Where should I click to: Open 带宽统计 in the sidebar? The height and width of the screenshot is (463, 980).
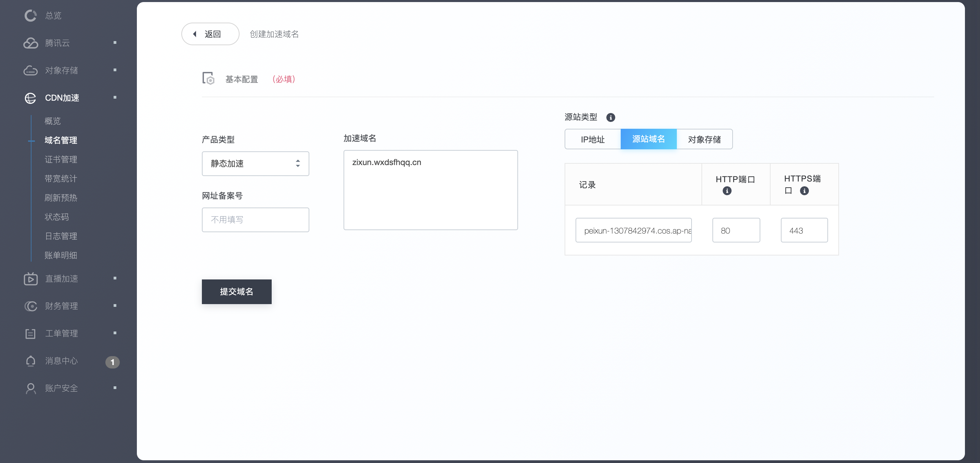[61, 178]
